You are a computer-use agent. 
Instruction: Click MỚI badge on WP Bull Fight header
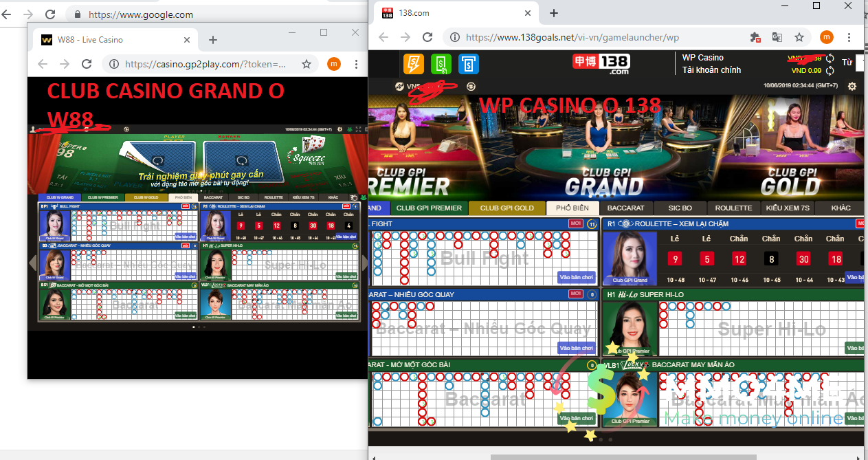576,223
